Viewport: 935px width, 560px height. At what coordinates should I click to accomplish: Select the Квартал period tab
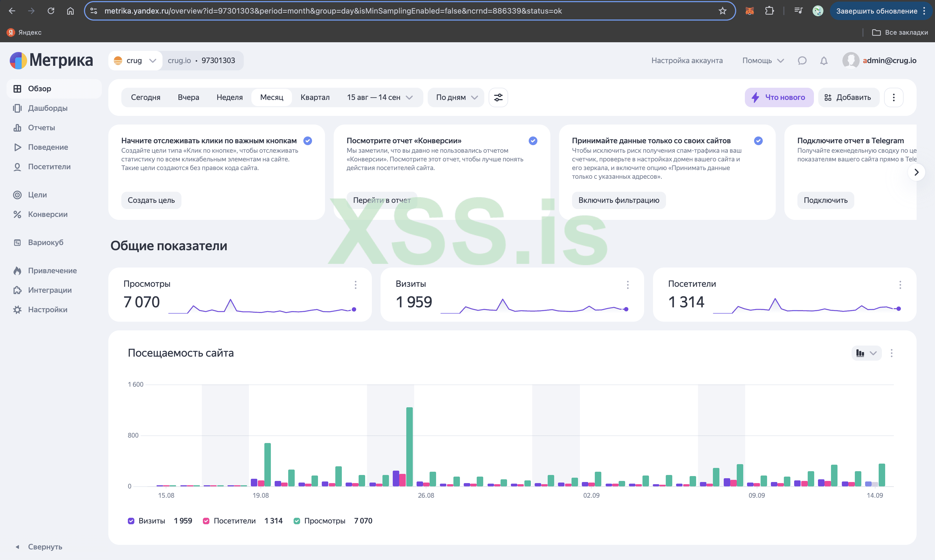(315, 97)
